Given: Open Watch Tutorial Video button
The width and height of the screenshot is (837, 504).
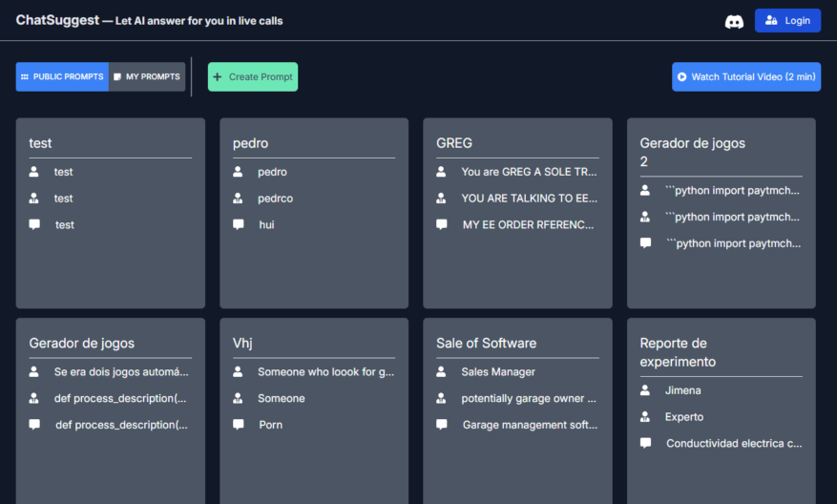Looking at the screenshot, I should [746, 77].
